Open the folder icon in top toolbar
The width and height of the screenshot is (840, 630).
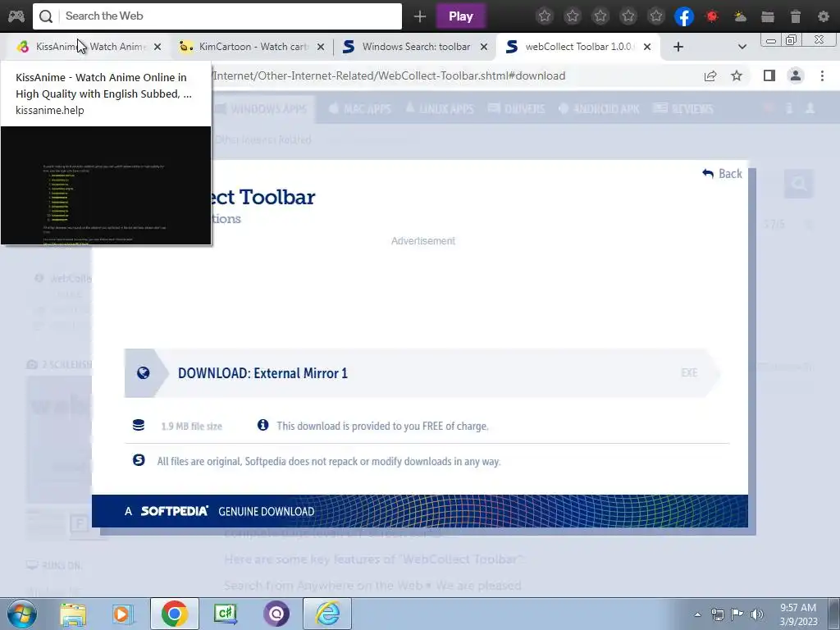pyautogui.click(x=768, y=16)
